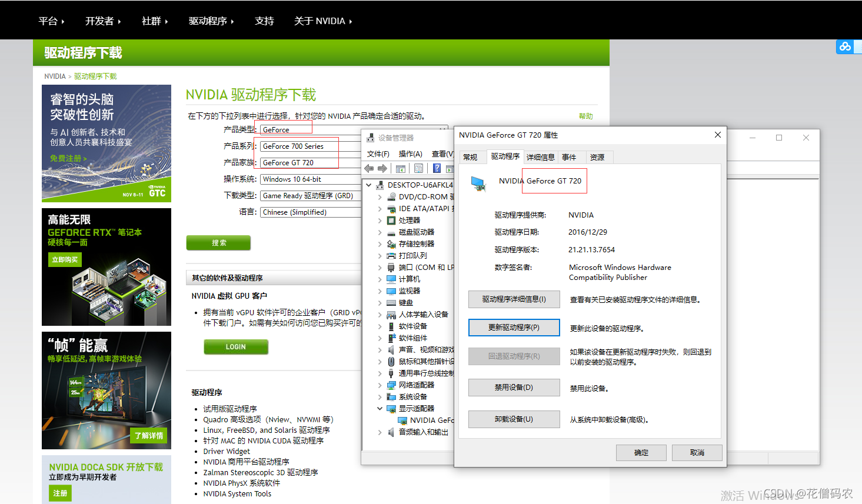Open 产品系列 GeForce 700 Series dropdown

coord(311,146)
